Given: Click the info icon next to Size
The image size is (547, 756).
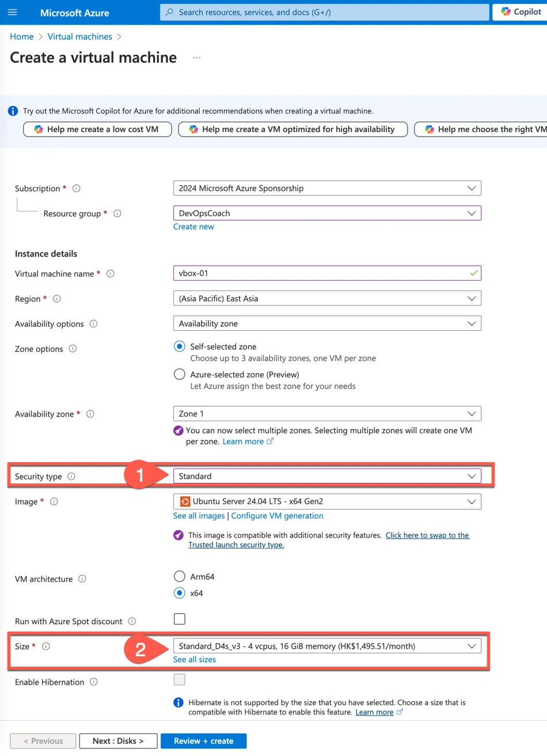Looking at the screenshot, I should pyautogui.click(x=46, y=647).
